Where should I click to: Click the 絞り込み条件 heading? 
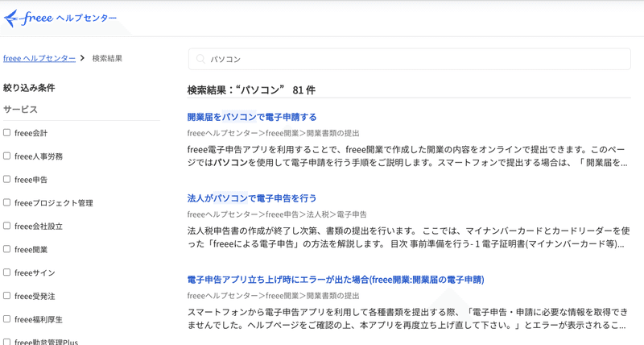[29, 88]
